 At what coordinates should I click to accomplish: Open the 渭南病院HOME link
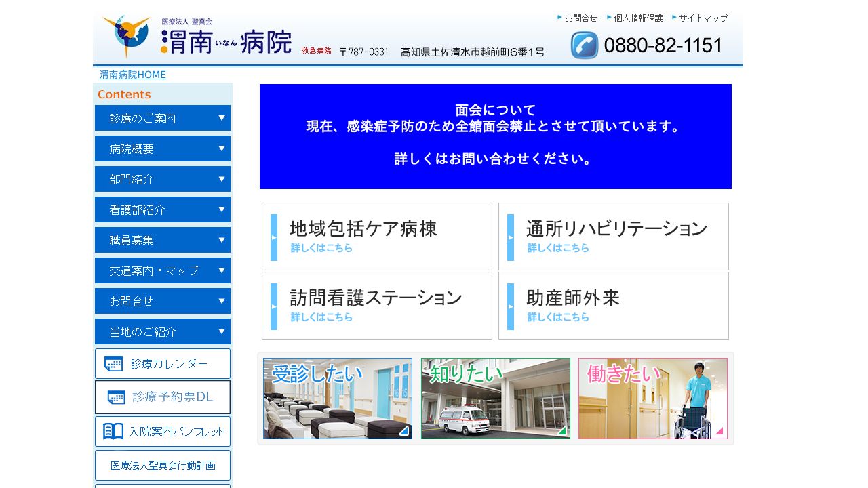point(132,75)
